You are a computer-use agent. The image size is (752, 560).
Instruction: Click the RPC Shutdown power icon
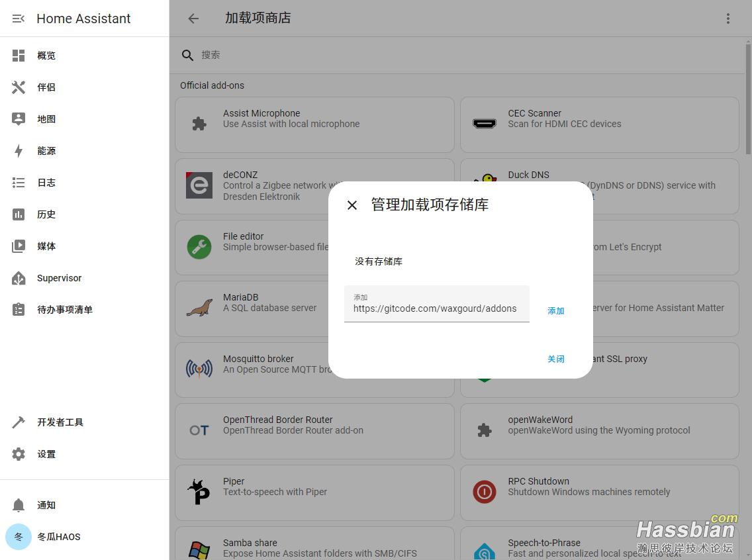pyautogui.click(x=485, y=492)
